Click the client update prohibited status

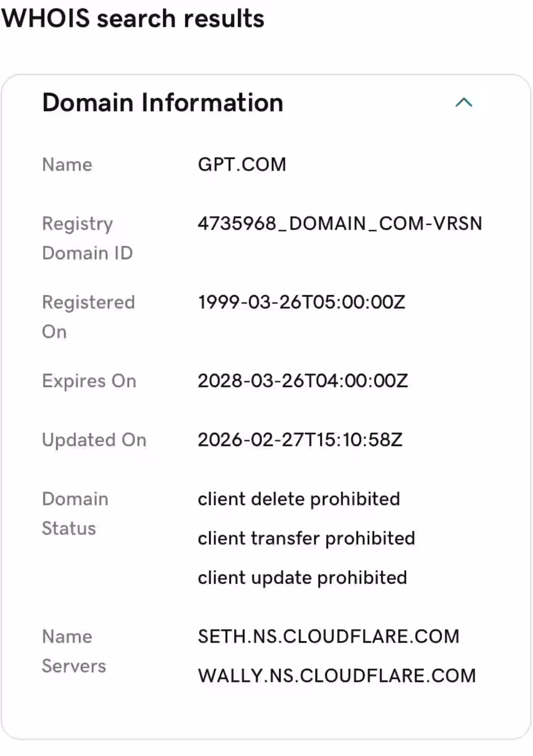click(302, 578)
